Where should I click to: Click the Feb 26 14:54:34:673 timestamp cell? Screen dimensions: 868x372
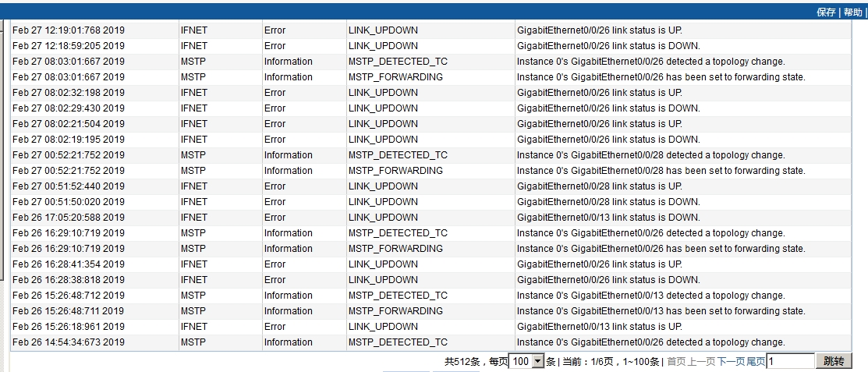pos(69,342)
